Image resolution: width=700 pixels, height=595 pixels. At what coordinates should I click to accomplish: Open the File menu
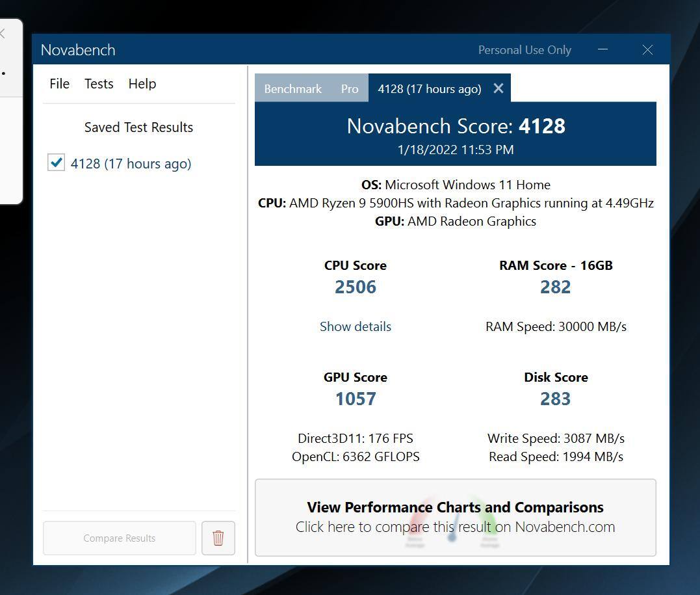click(59, 84)
